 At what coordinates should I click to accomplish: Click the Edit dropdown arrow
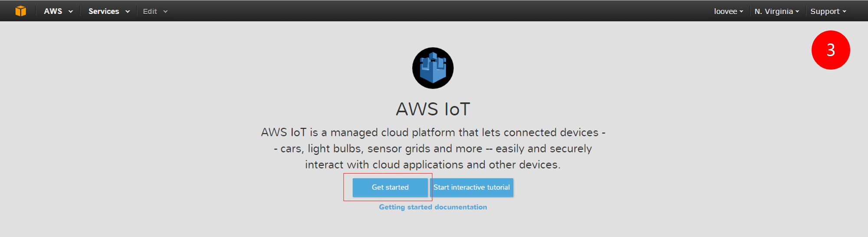coord(165,12)
